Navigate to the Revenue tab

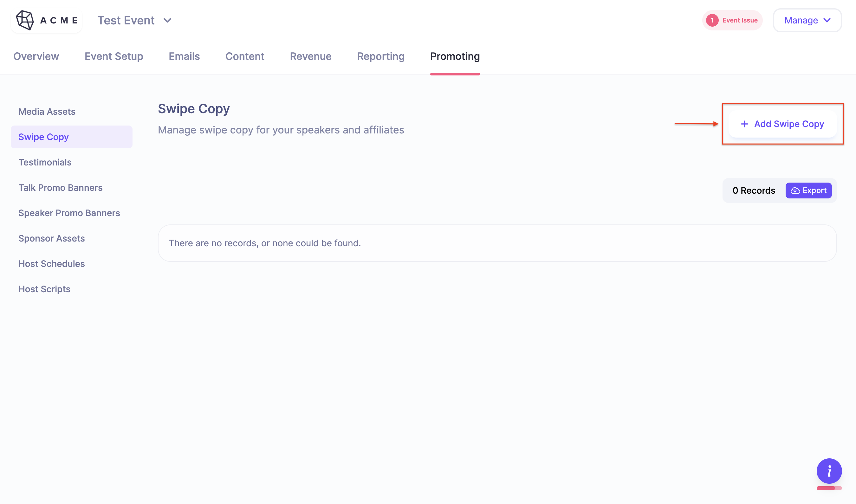click(x=310, y=56)
